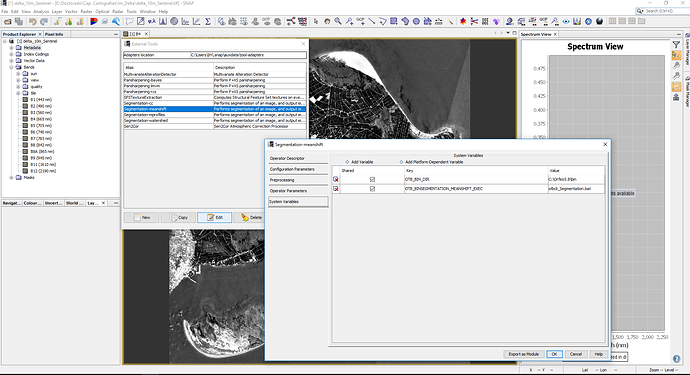Remove the OTB_BINSEGMENTATION_MEANSHIFT_EXEC variable row
Viewport: 690px width, 375px height.
click(336, 188)
